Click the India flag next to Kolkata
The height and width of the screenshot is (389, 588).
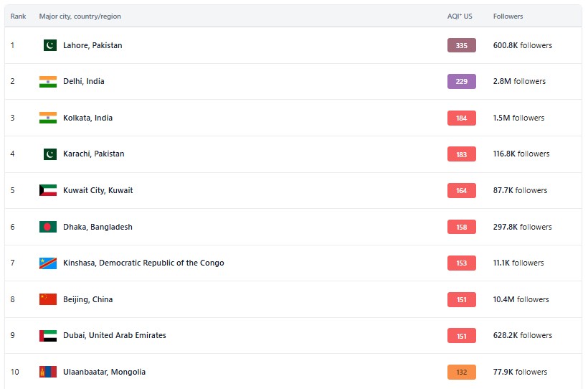click(48, 118)
